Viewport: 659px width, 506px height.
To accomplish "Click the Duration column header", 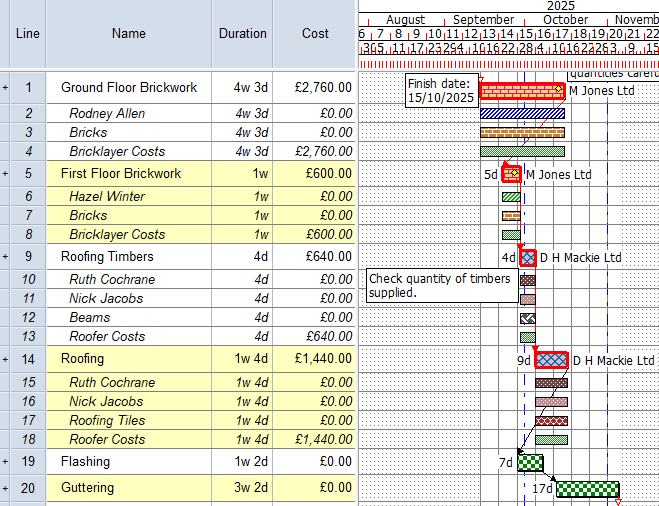I will pyautogui.click(x=243, y=34).
